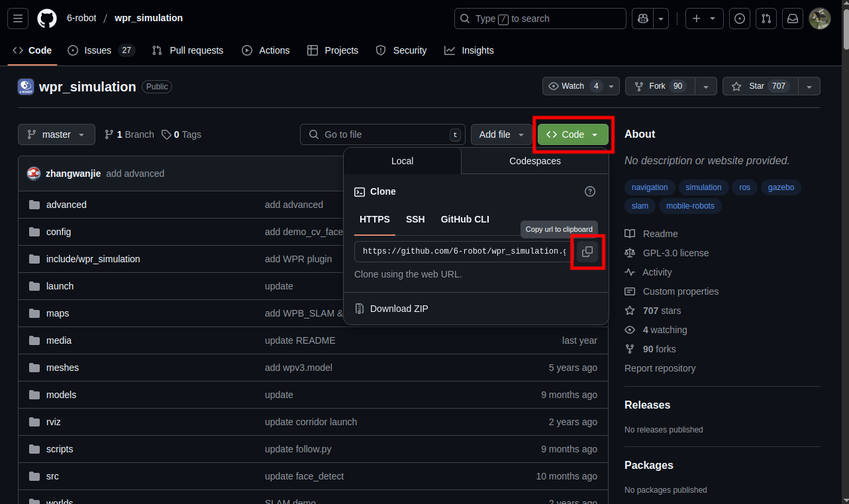Screen dimensions: 849x504
Task: Click the clone URL text field
Action: tap(463, 252)
